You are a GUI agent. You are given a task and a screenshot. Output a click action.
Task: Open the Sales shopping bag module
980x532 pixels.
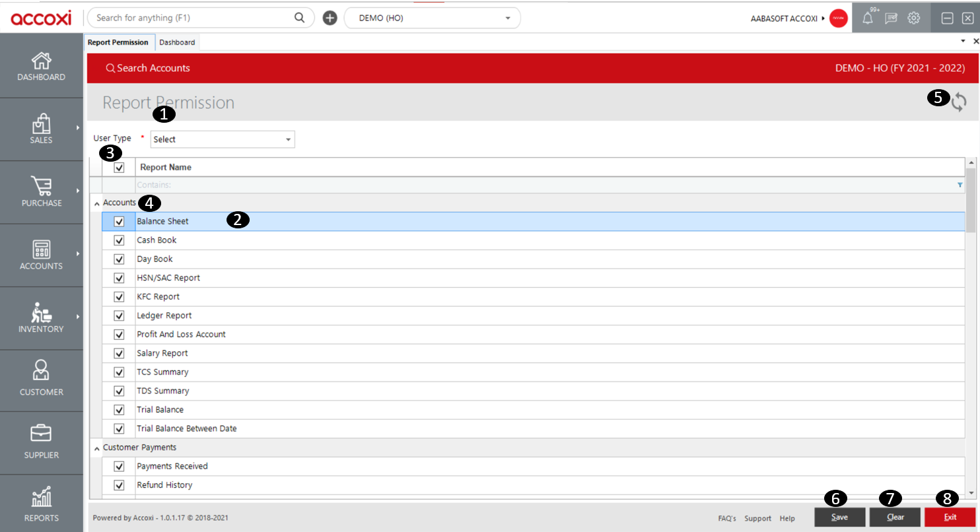[41, 129]
